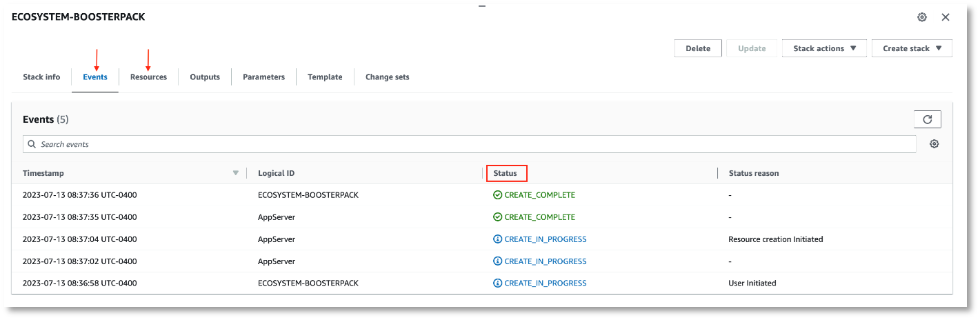
Task: Open the Parameters tab
Action: [x=263, y=77]
